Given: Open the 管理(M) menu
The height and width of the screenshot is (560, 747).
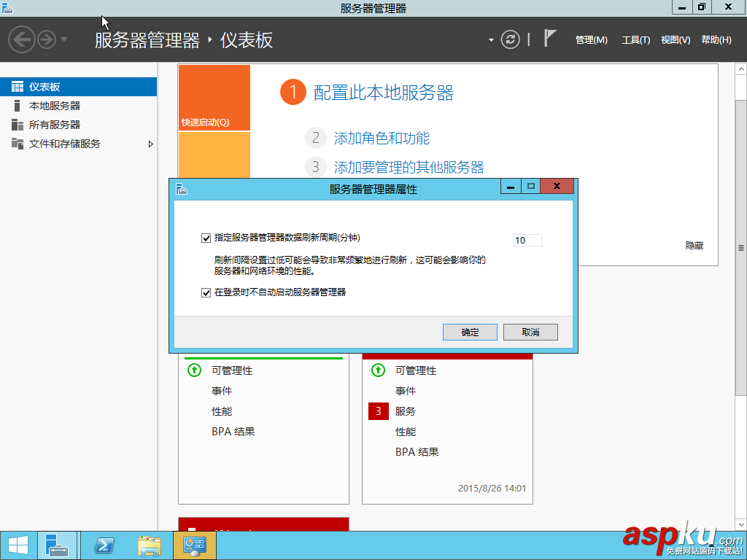Looking at the screenshot, I should pos(591,40).
